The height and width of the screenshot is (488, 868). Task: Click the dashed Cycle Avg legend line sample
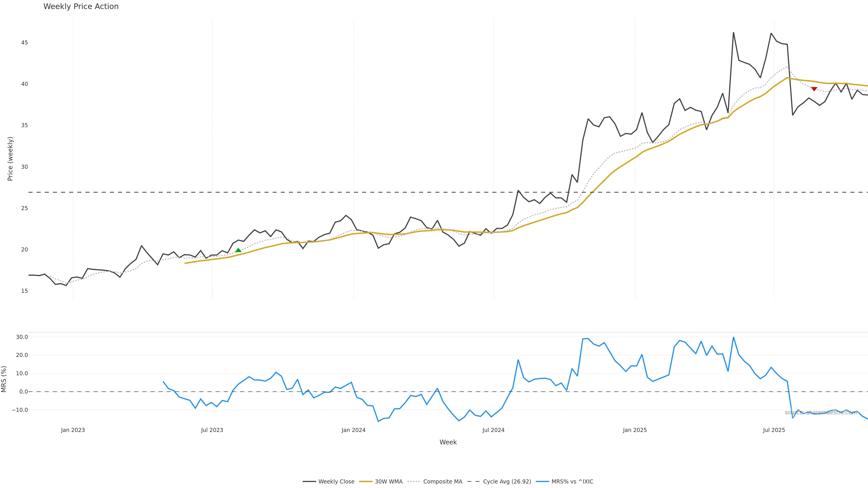click(473, 482)
